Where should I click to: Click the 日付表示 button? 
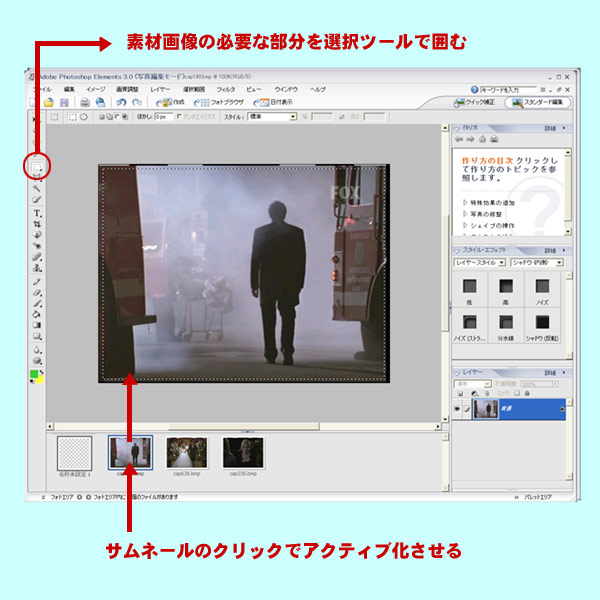pos(273,103)
